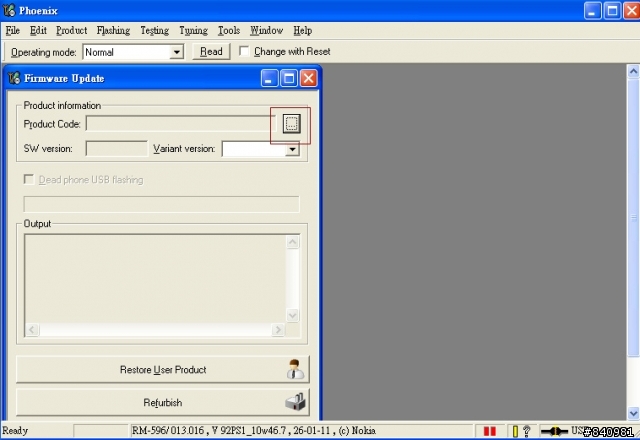Open the Help menu
Image resolution: width=640 pixels, height=440 pixels.
(x=302, y=31)
